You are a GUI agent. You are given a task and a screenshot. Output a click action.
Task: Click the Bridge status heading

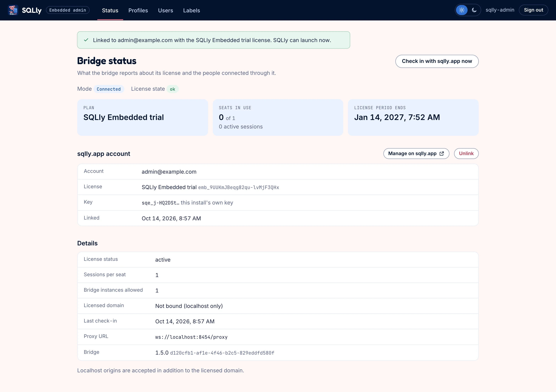click(x=107, y=61)
